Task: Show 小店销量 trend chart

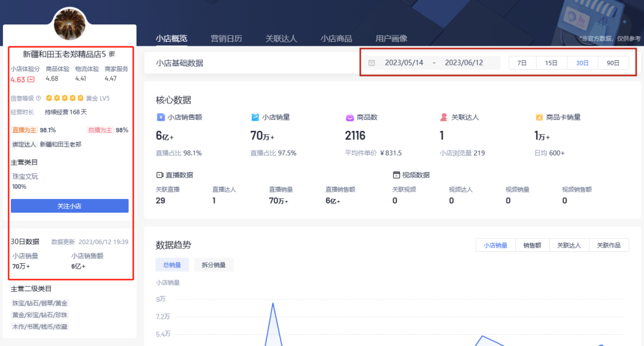Action: point(496,245)
